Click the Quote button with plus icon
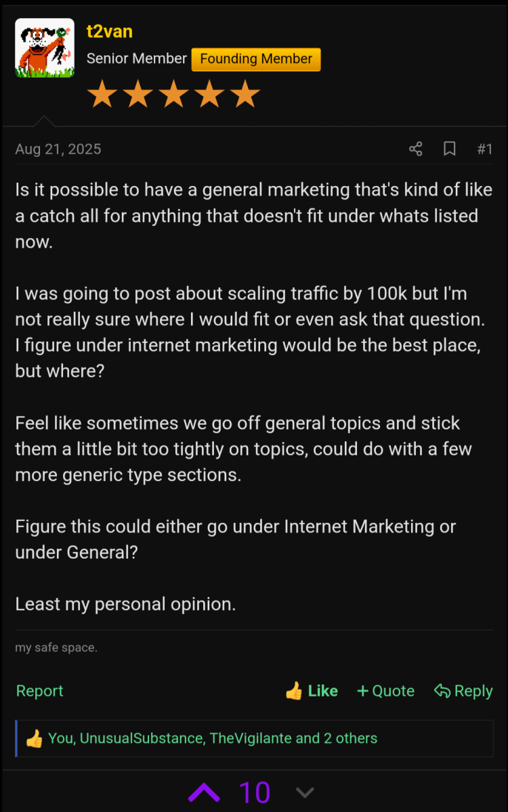 (x=385, y=691)
